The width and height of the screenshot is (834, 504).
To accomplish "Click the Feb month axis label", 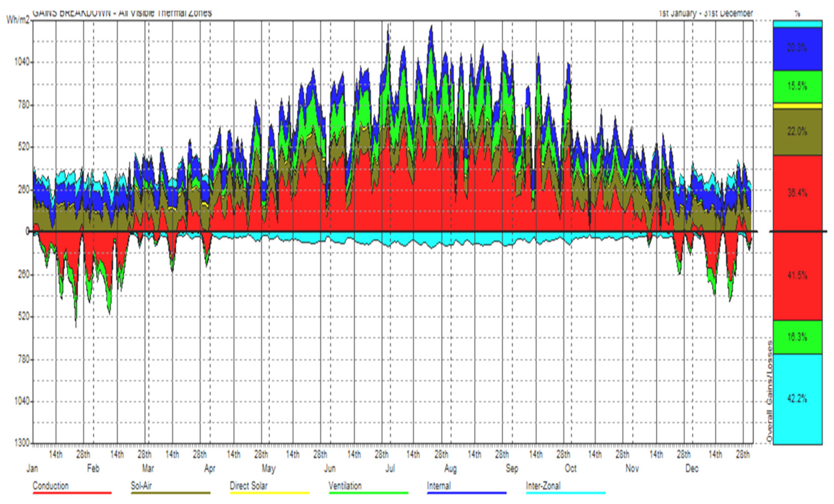I will 93,469.
